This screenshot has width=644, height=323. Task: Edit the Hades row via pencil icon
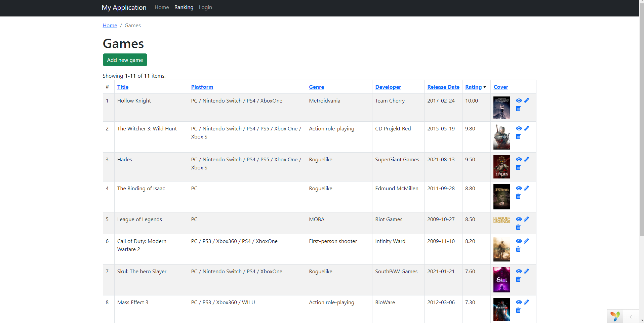526,159
